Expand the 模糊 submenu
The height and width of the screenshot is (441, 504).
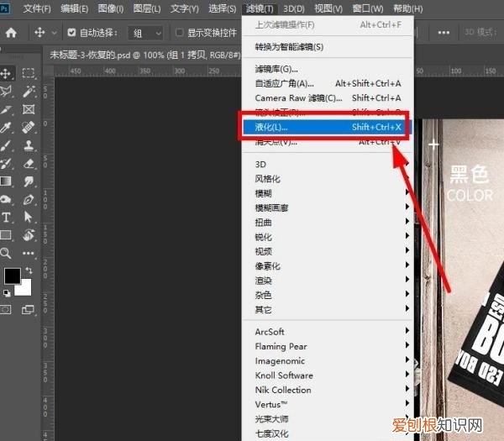pyautogui.click(x=328, y=193)
